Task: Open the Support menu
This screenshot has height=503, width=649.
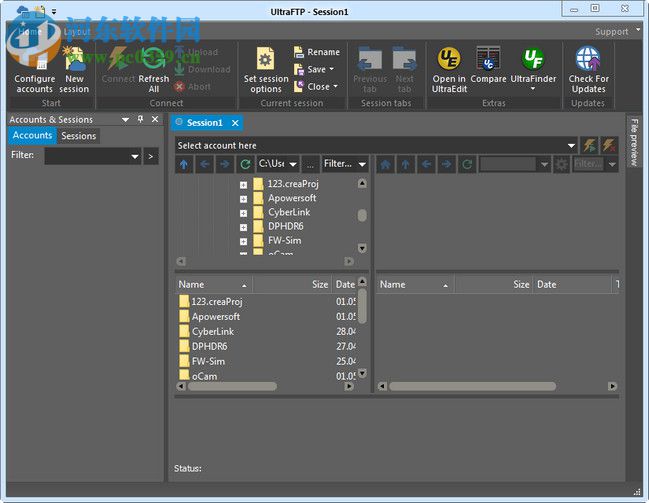Action: tap(611, 31)
